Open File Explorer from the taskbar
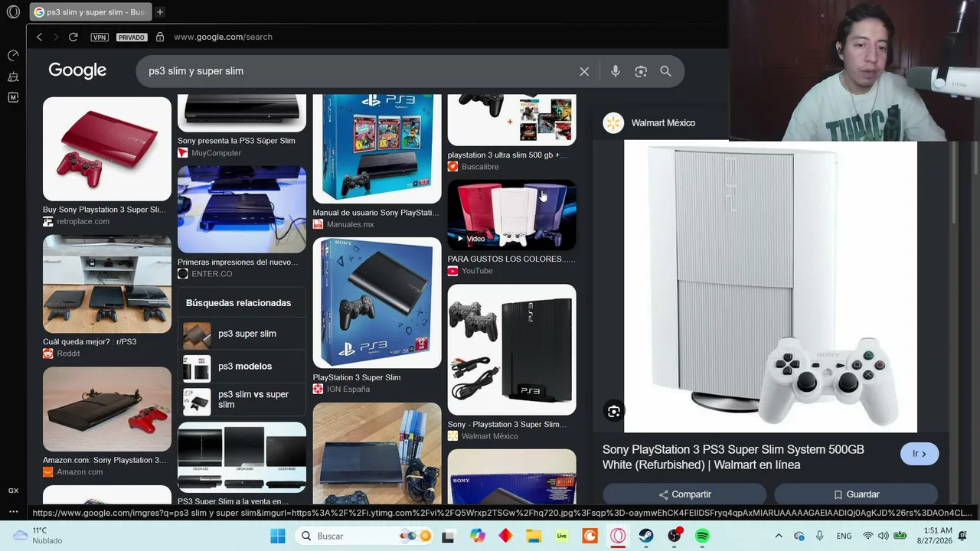This screenshot has height=551, width=980. (534, 536)
